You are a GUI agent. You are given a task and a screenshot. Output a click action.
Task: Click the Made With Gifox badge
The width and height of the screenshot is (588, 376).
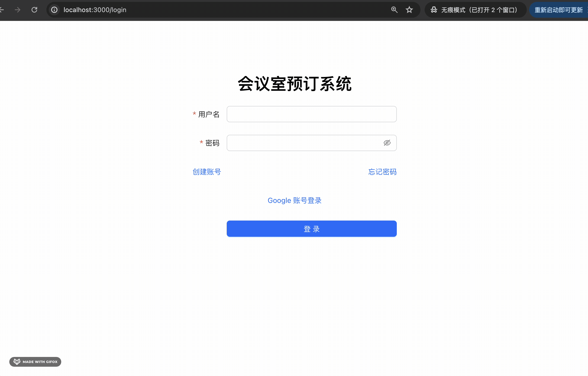pos(36,362)
